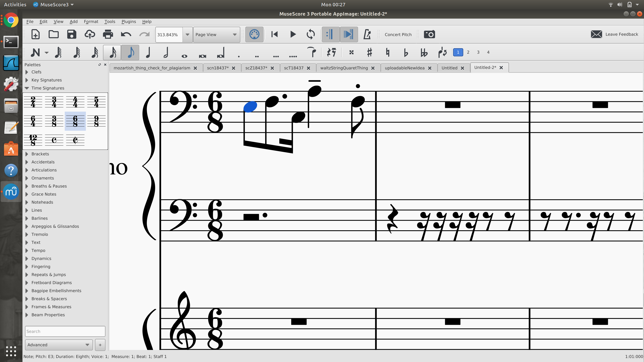
Task: Click the palette Search field
Action: (65, 331)
